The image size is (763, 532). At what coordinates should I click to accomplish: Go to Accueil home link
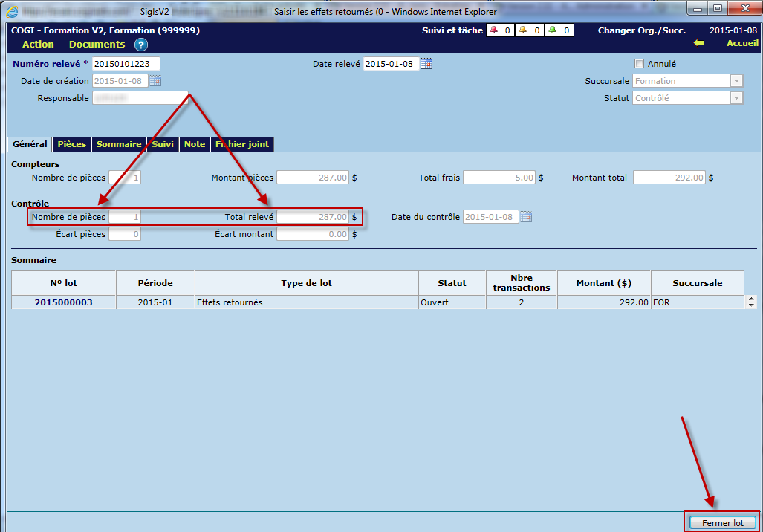pyautogui.click(x=741, y=44)
